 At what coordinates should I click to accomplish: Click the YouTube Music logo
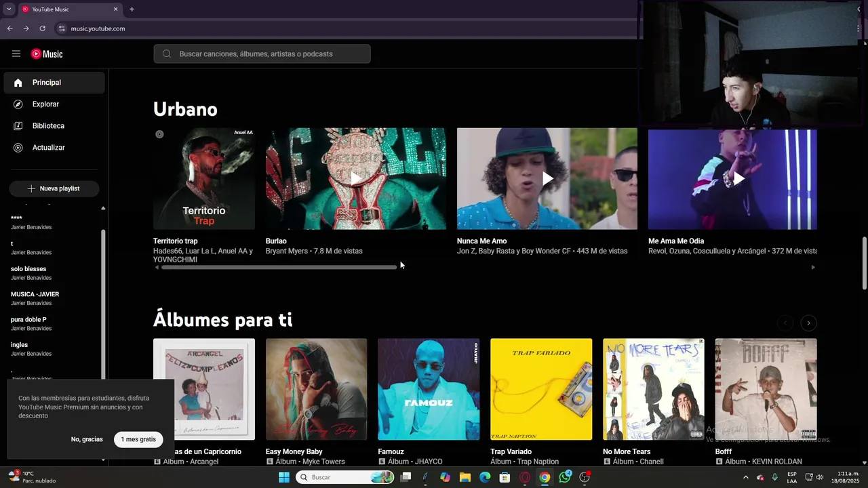point(47,54)
